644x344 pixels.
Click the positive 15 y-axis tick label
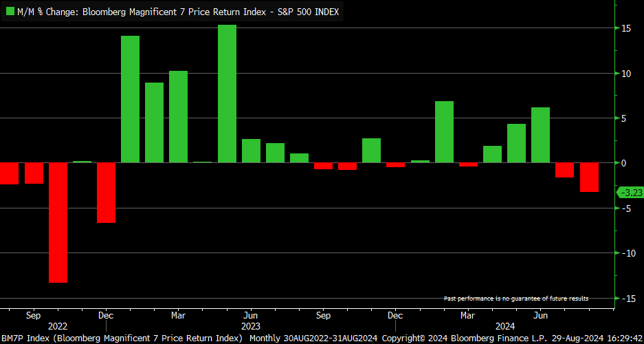click(626, 28)
